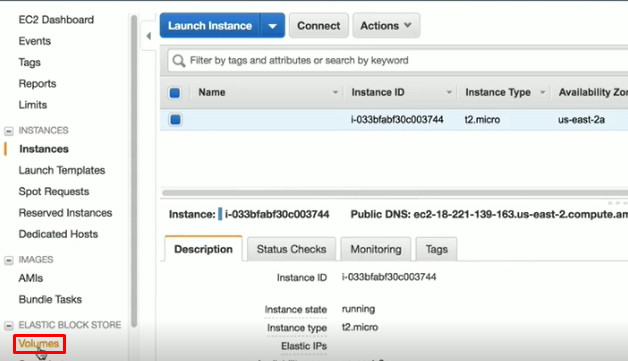Viewport: 628px width, 361px height.
Task: Open the Launch Instance dropdown arrow
Action: click(x=273, y=26)
